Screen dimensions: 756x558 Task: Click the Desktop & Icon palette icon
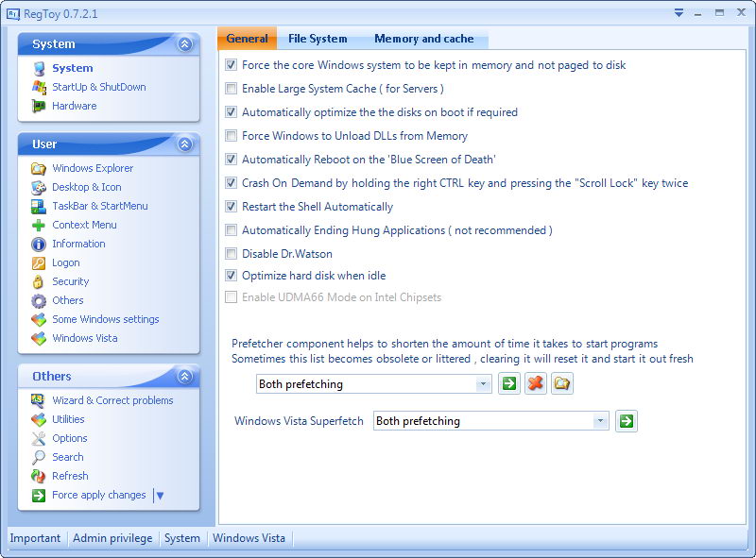point(39,188)
